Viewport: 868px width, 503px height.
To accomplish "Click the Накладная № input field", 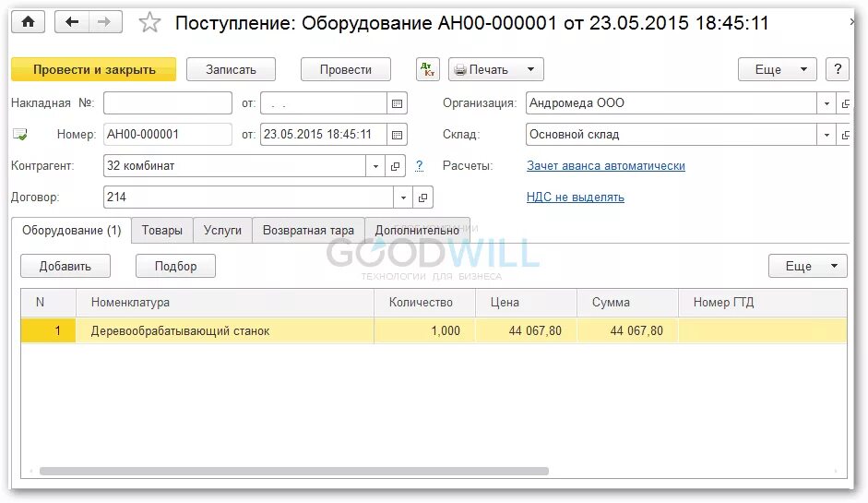I will click(168, 103).
